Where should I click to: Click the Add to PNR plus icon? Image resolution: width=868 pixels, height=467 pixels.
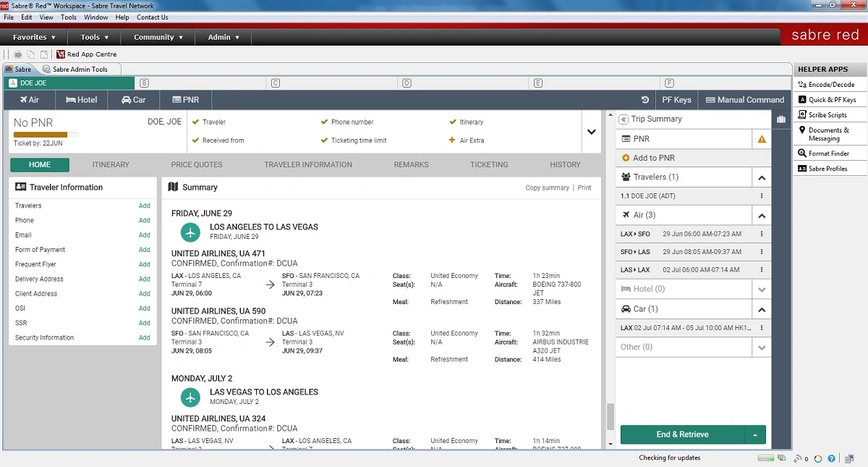pos(626,158)
